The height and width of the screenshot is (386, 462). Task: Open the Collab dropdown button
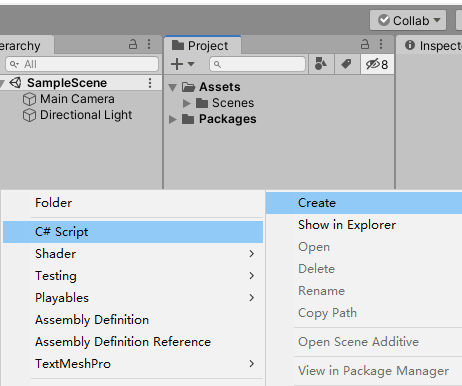click(408, 20)
